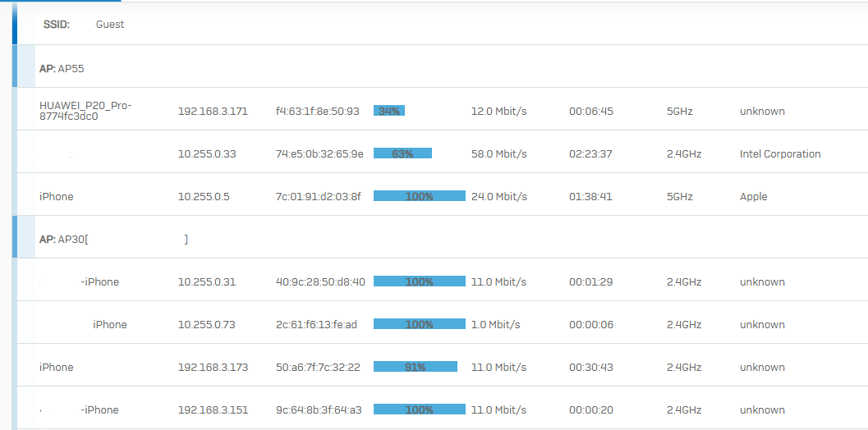Select the Intel Corporation vendor entry
Viewport: 868px width, 430px height.
point(779,154)
